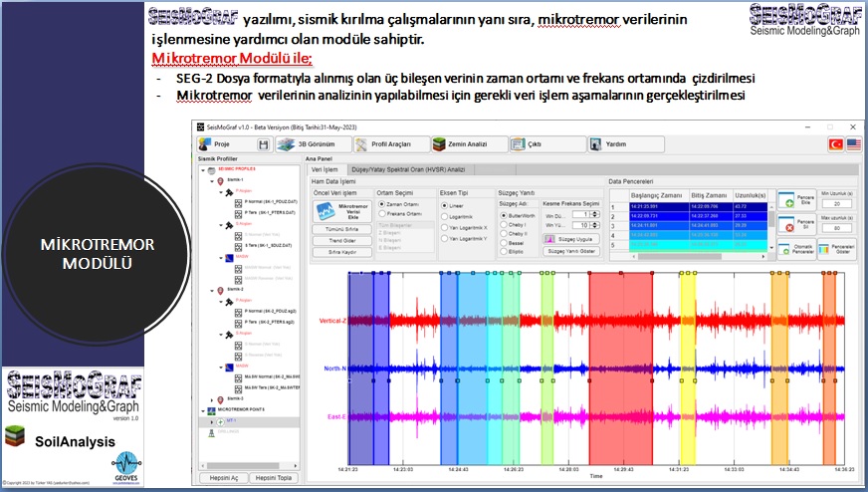Collapse the Seismic Profiles root node
Screen dimensions: 868x492
(203, 170)
